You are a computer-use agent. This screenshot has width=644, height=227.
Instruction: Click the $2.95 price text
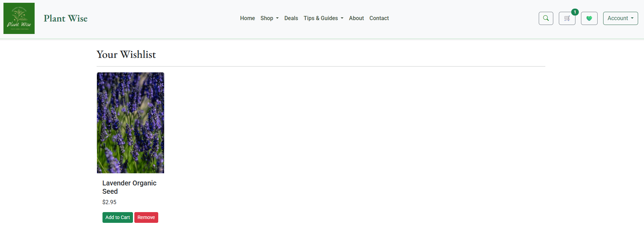(109, 202)
